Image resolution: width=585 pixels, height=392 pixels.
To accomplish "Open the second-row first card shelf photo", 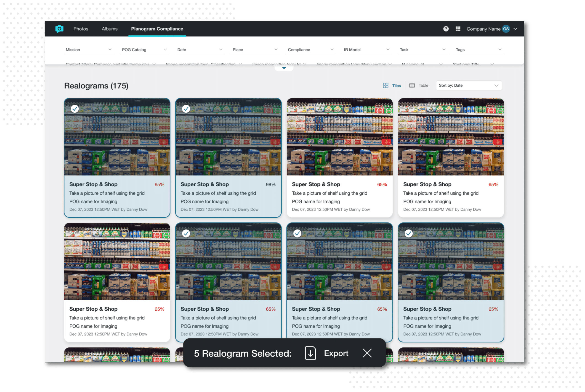I will pos(117,261).
